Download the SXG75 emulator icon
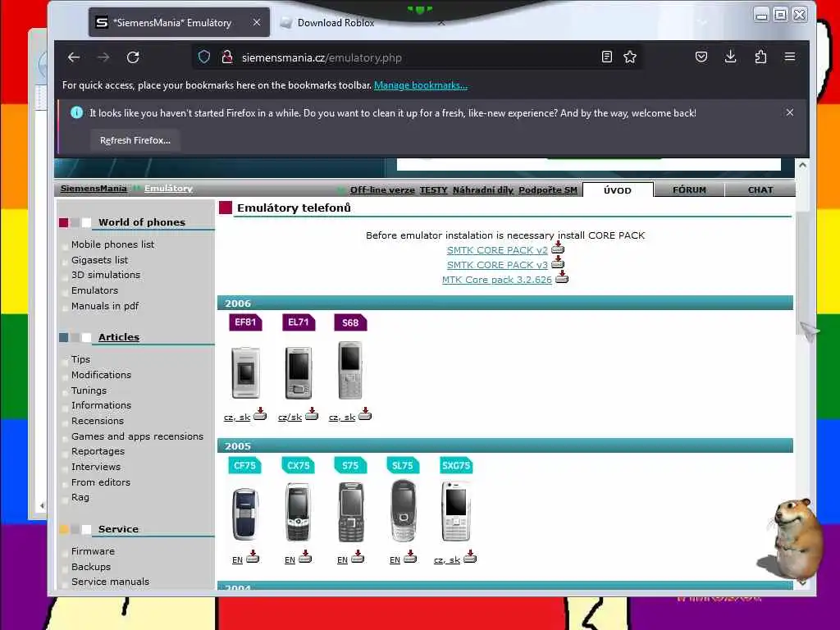Screen dimensions: 840x630 [470, 557]
